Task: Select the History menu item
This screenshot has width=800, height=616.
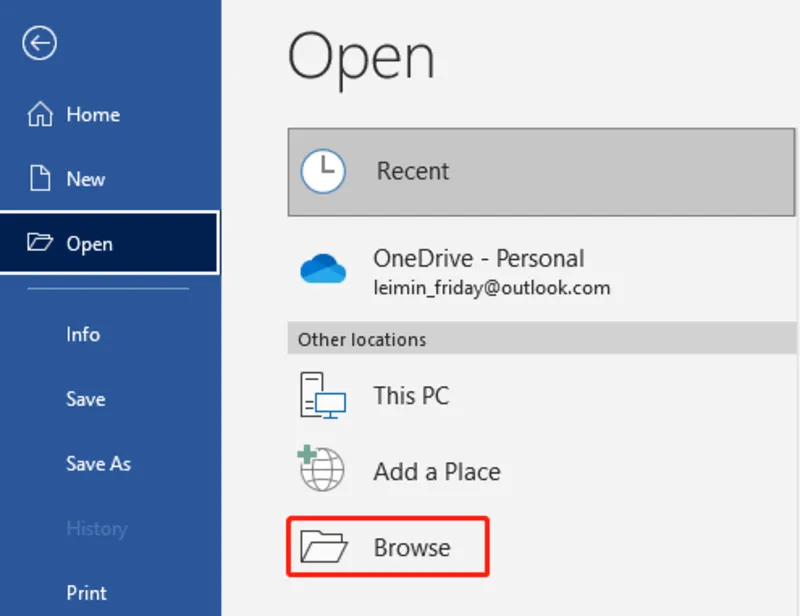Action: [x=97, y=528]
